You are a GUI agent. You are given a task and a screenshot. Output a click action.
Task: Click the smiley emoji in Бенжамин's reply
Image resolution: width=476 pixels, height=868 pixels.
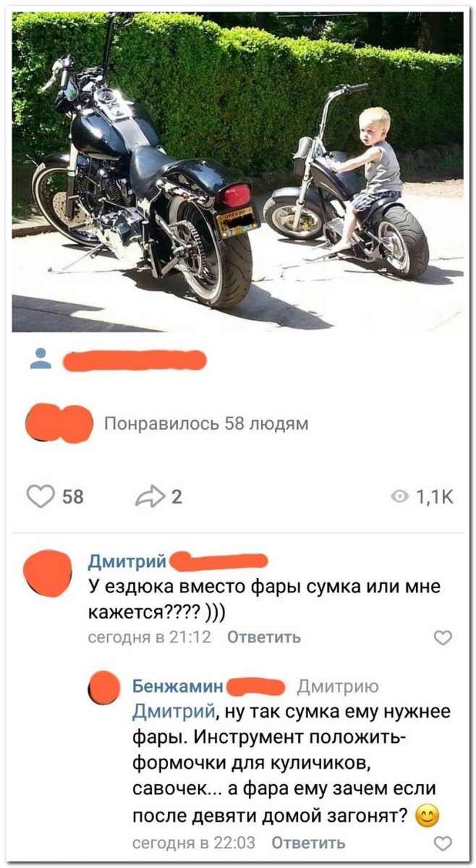click(x=428, y=818)
